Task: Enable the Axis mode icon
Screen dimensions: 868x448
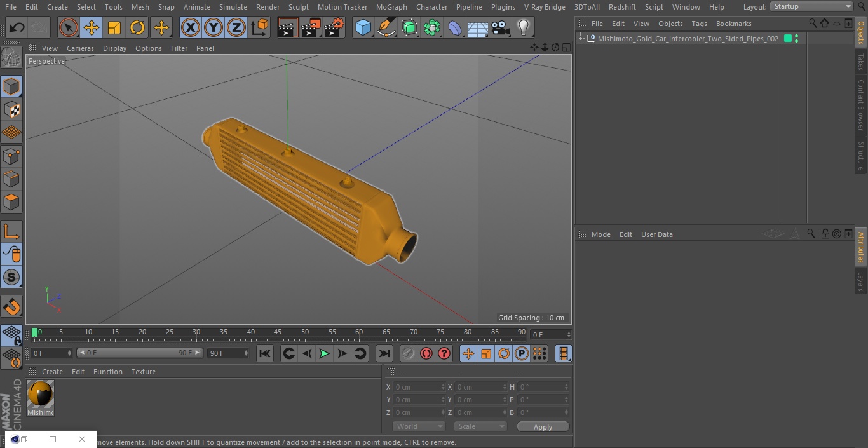Action: tap(11, 231)
